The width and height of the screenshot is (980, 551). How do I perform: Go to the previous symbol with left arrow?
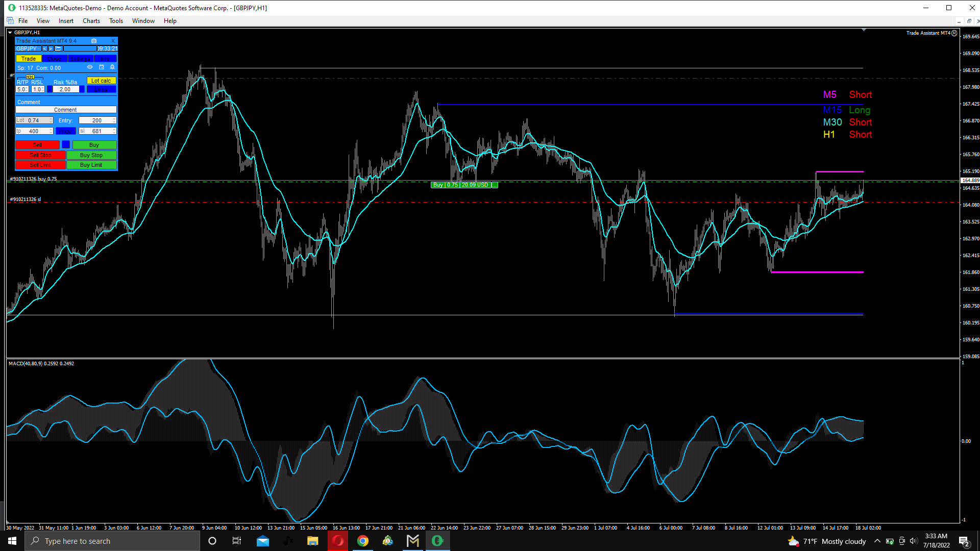45,49
